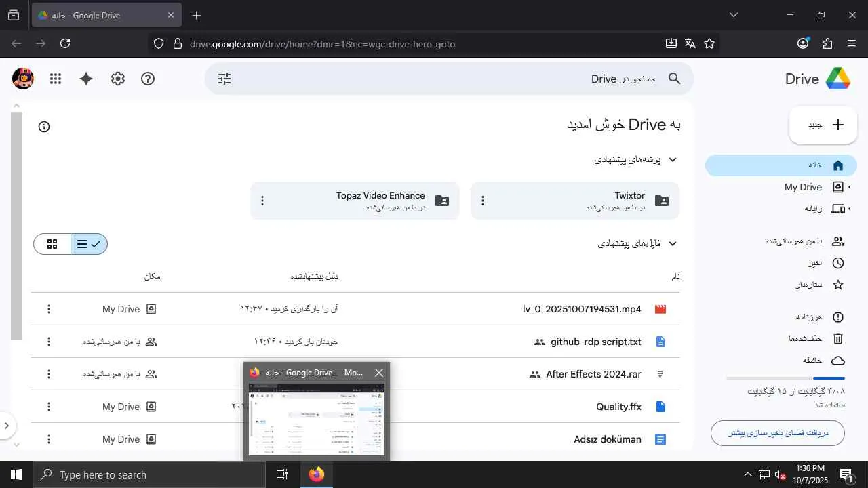Translate this page icon in address bar

point(690,43)
